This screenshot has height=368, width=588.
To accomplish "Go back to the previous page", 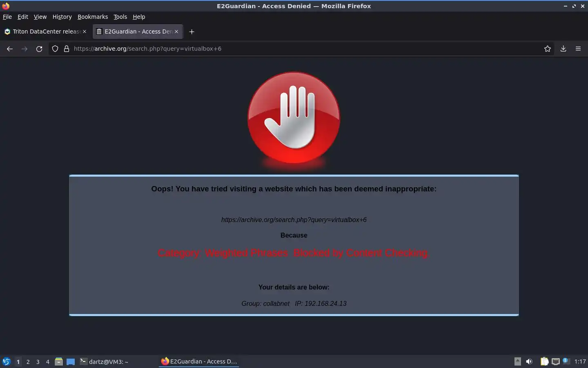I will [x=10, y=49].
